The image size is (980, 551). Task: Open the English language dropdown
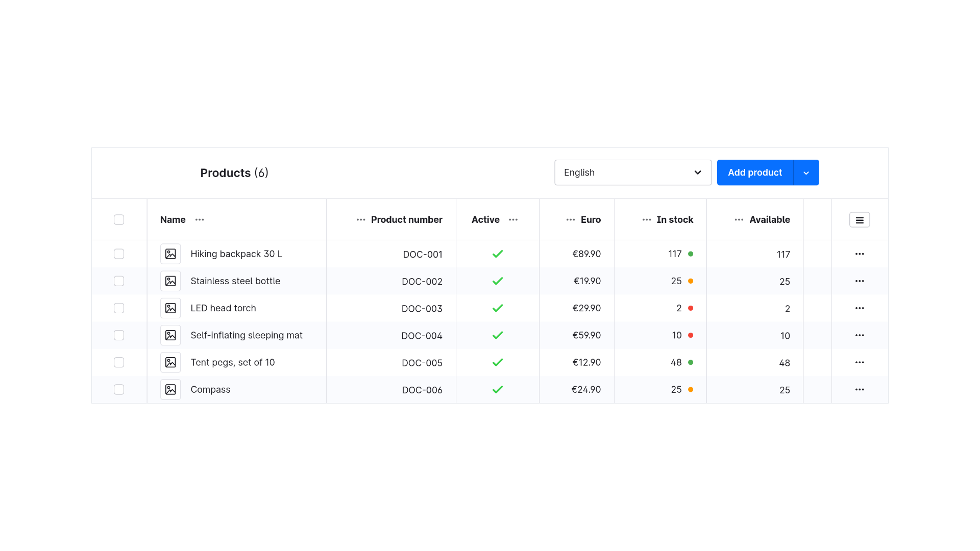pyautogui.click(x=633, y=172)
